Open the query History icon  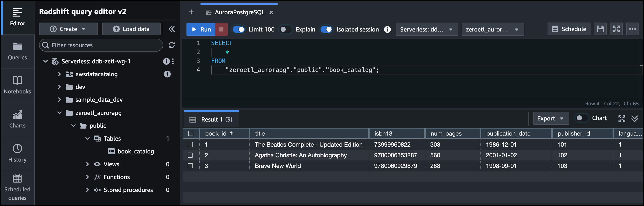pos(17,153)
